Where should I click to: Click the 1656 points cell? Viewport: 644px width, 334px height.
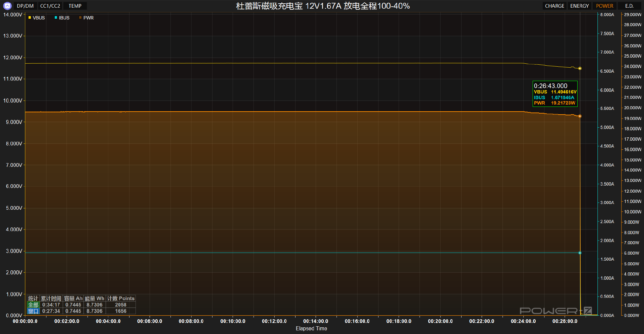click(x=121, y=311)
